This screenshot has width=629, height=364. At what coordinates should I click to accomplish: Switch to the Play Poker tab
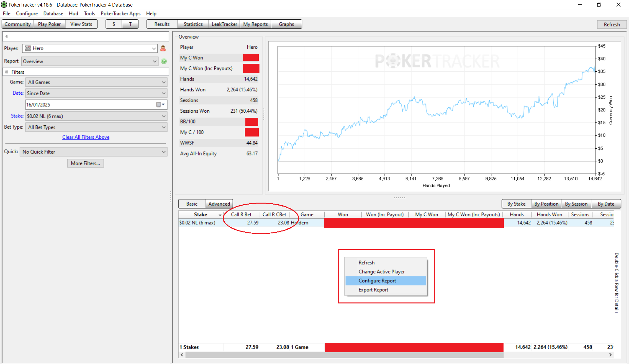pos(49,24)
